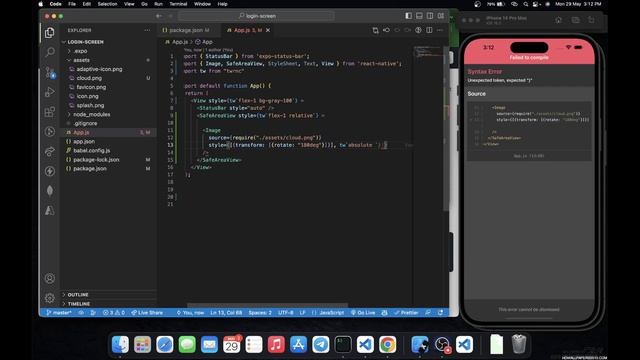
Task: Click Go Live in status bar
Action: [x=363, y=313]
